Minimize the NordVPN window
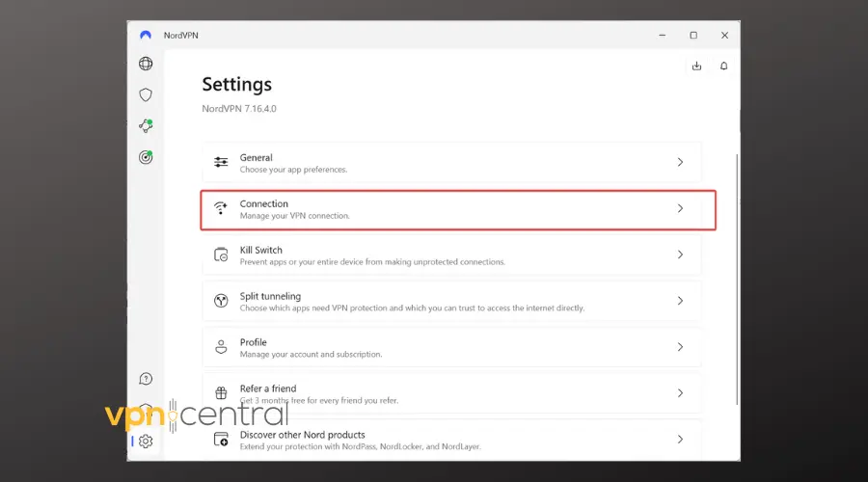 662,35
